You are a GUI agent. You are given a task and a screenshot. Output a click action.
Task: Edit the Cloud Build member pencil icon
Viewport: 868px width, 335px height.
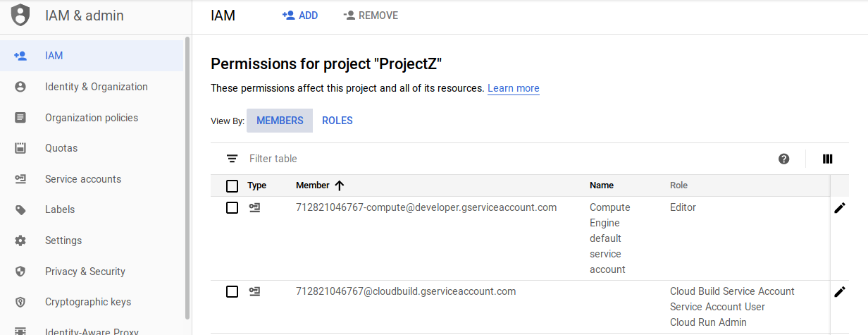(839, 291)
